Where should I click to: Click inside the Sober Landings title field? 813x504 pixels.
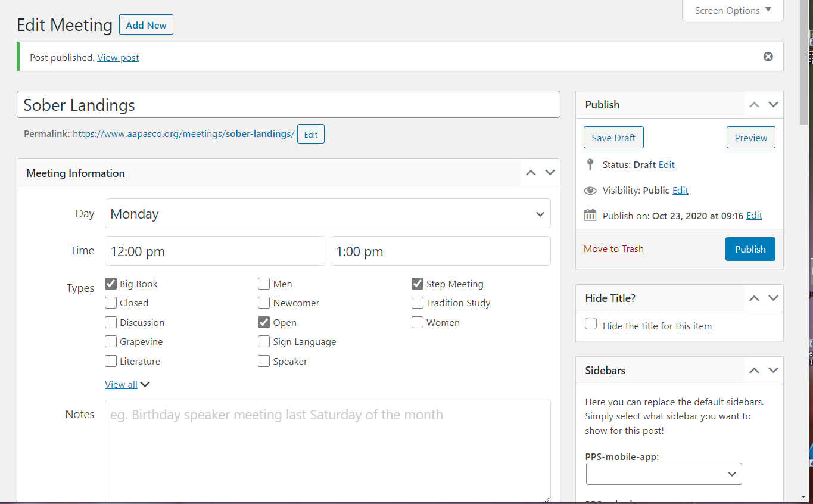(288, 104)
